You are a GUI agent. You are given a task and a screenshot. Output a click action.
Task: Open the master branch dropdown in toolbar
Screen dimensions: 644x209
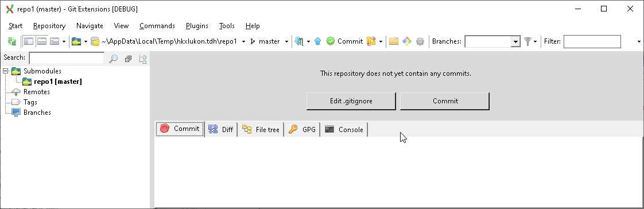(286, 41)
